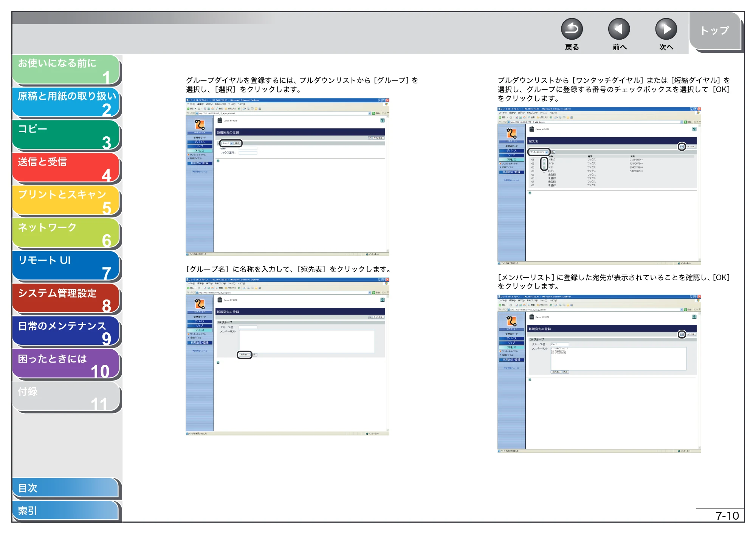Click help question mark icon in top-left screenshot
The image size is (756, 534).
pos(383,120)
